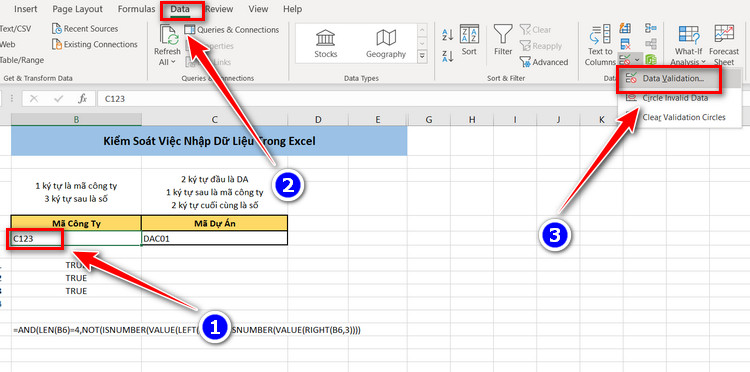
Task: Expand the Data Types gallery more arrow
Action: click(x=422, y=56)
